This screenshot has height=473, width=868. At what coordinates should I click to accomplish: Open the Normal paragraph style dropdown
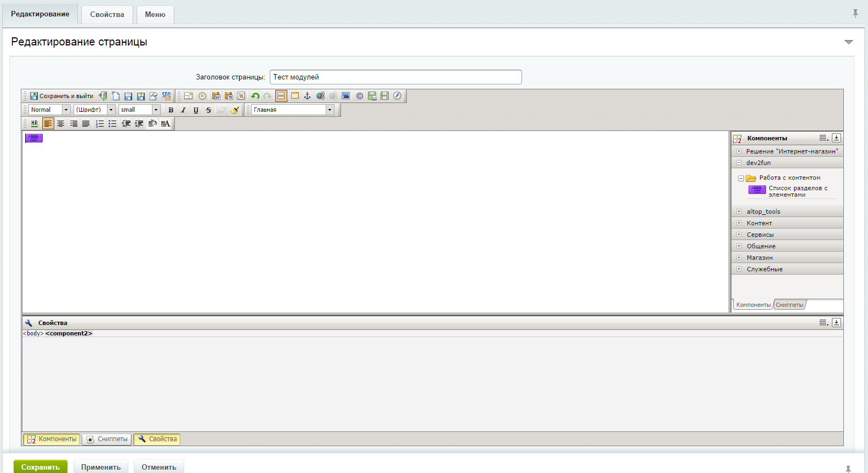coord(66,110)
